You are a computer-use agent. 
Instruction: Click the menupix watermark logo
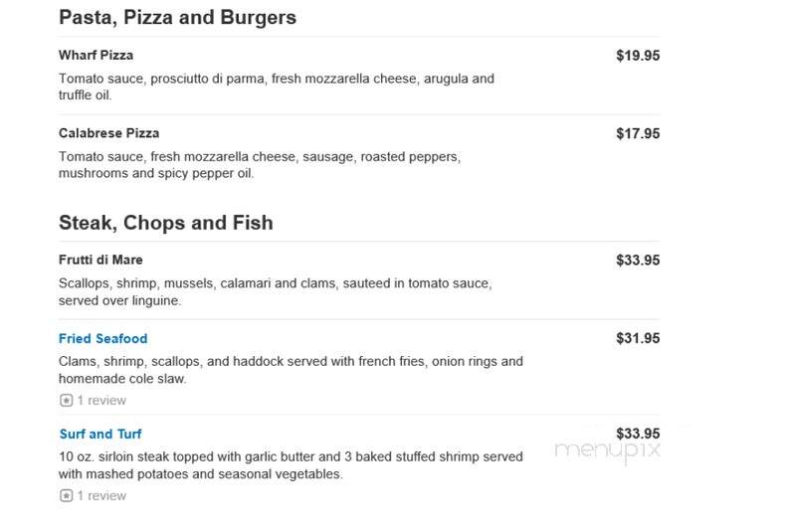(x=608, y=450)
